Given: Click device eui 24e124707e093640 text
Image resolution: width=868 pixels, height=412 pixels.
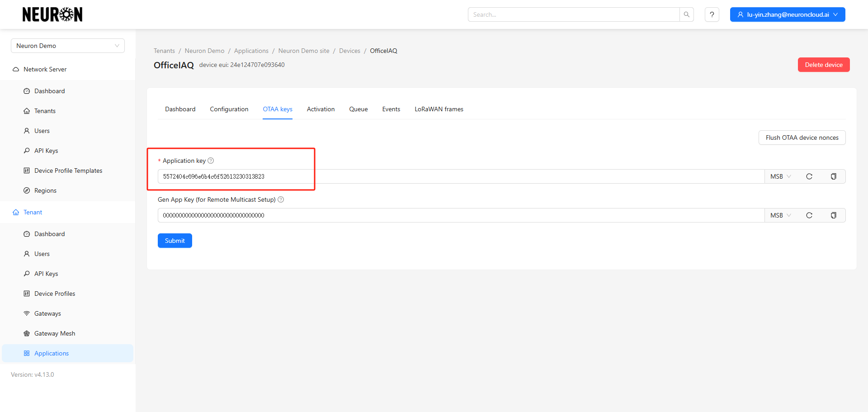Looking at the screenshot, I should pyautogui.click(x=242, y=65).
